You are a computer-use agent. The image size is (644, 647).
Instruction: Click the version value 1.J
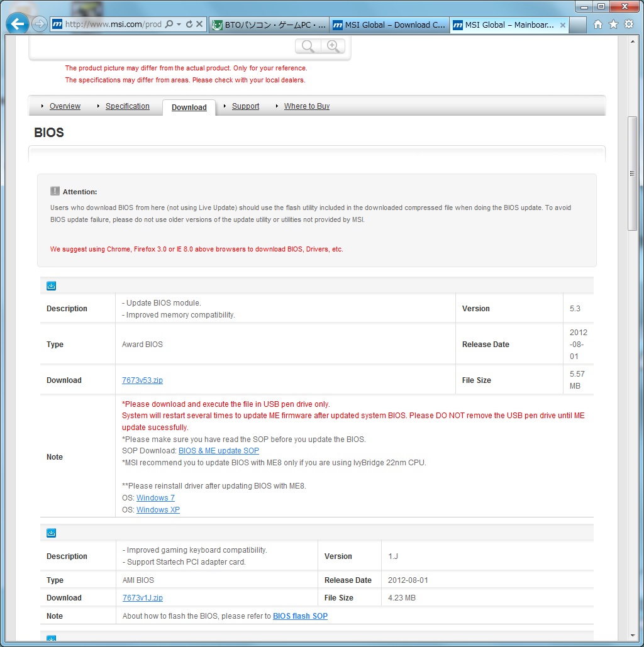(393, 556)
